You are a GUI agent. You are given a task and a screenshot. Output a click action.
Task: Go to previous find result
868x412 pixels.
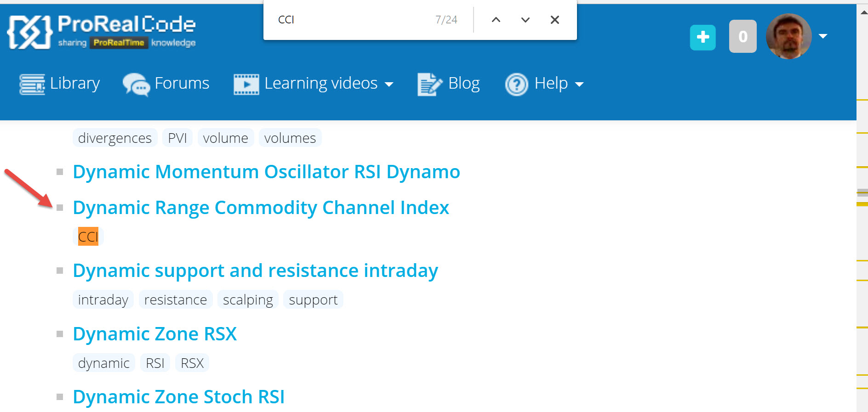point(496,20)
